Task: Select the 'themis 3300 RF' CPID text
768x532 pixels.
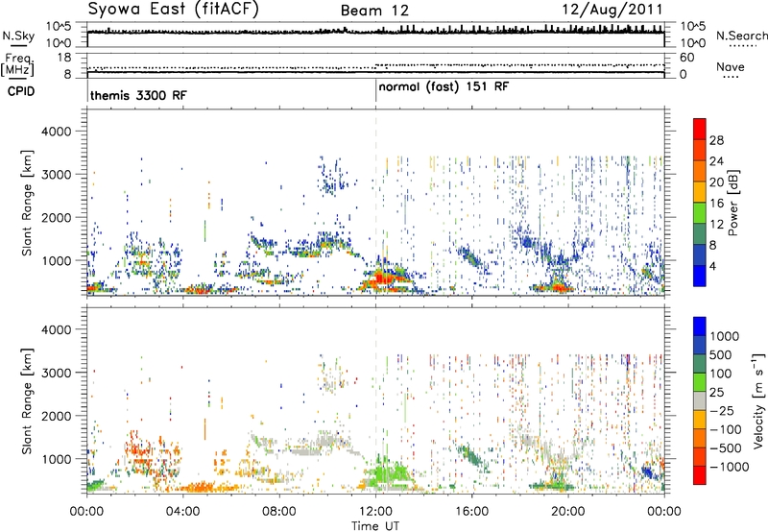Action: pyautogui.click(x=138, y=95)
